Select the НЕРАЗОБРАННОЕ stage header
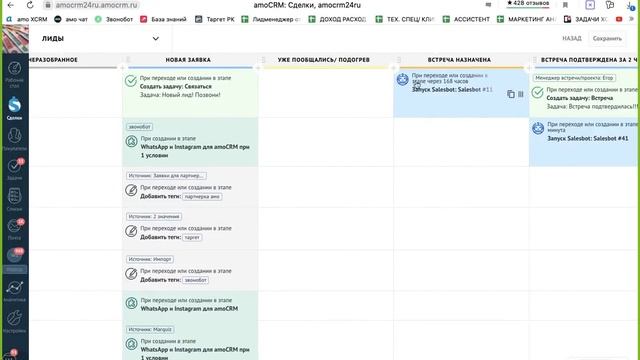Viewport: 640px width, 360px height. pos(53,60)
